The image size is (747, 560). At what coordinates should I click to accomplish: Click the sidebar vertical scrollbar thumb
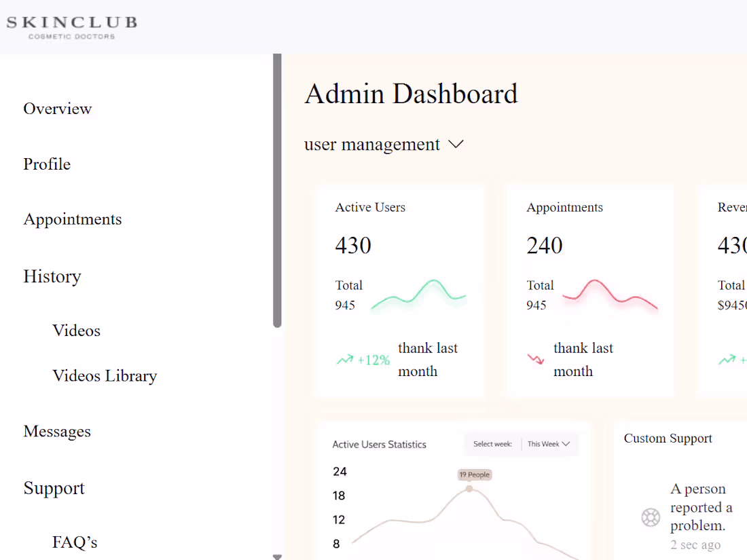coord(277,191)
